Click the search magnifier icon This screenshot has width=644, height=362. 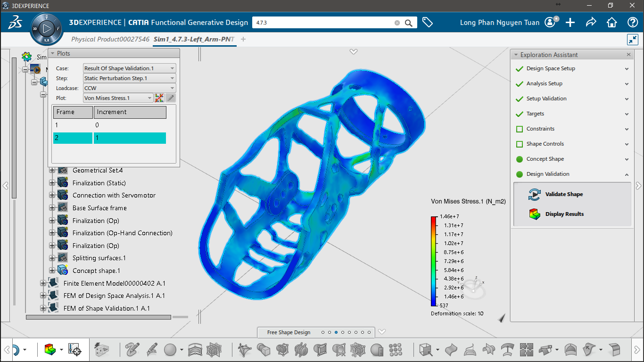(409, 23)
